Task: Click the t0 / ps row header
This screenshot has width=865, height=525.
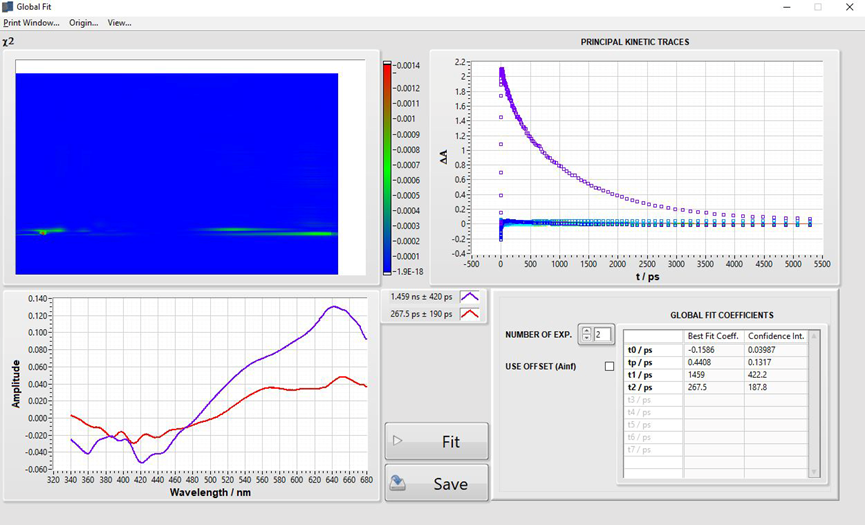Action: (653, 350)
